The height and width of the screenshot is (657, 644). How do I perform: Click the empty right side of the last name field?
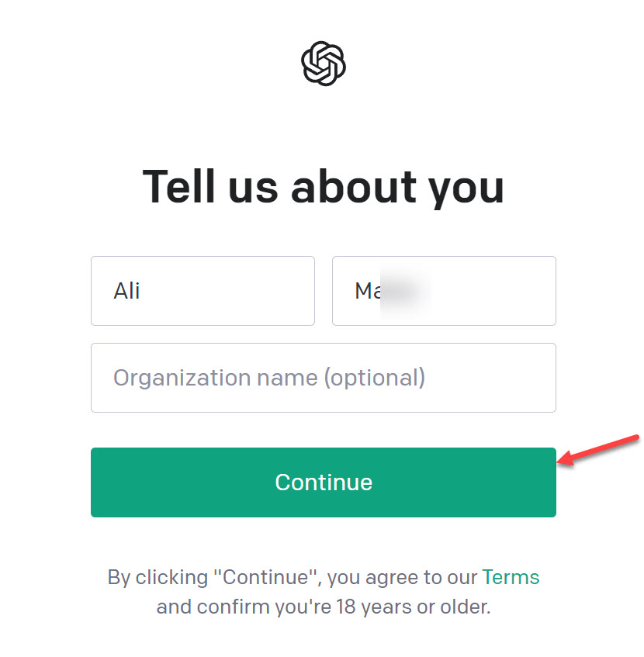pos(493,291)
